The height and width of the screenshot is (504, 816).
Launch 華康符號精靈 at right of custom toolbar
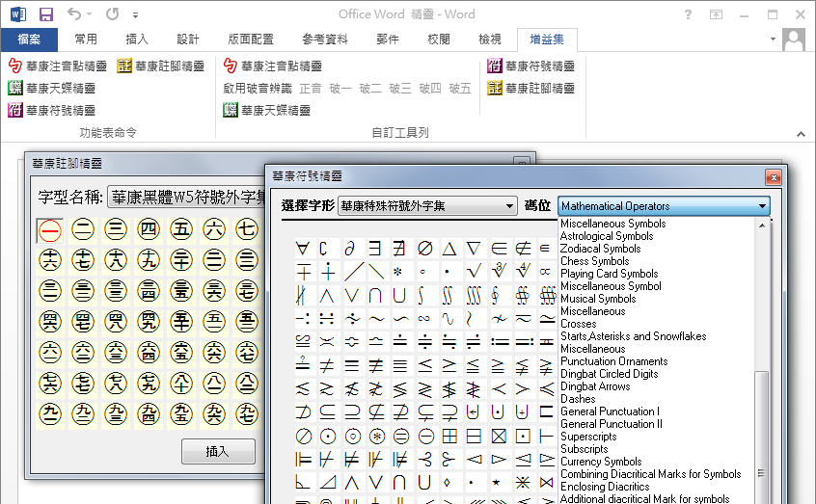530,66
